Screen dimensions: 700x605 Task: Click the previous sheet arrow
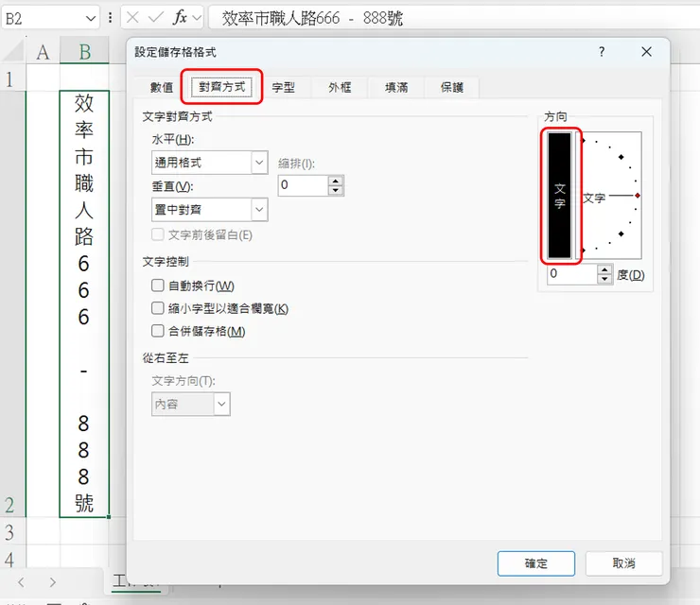(x=21, y=581)
